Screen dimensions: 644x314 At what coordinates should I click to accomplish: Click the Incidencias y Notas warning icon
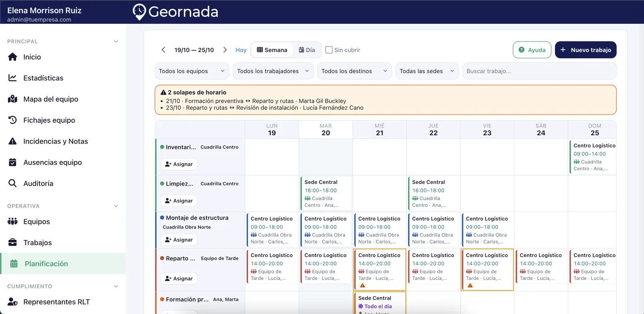13,141
